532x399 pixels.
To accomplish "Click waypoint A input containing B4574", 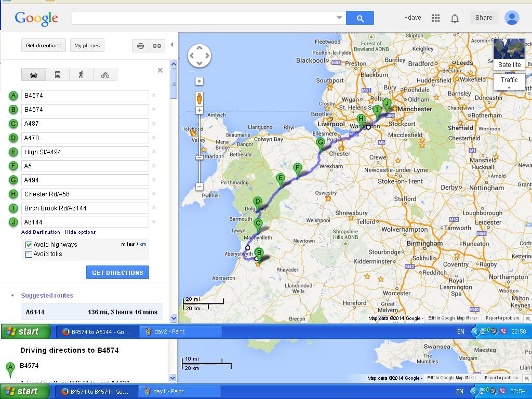I will [85, 96].
